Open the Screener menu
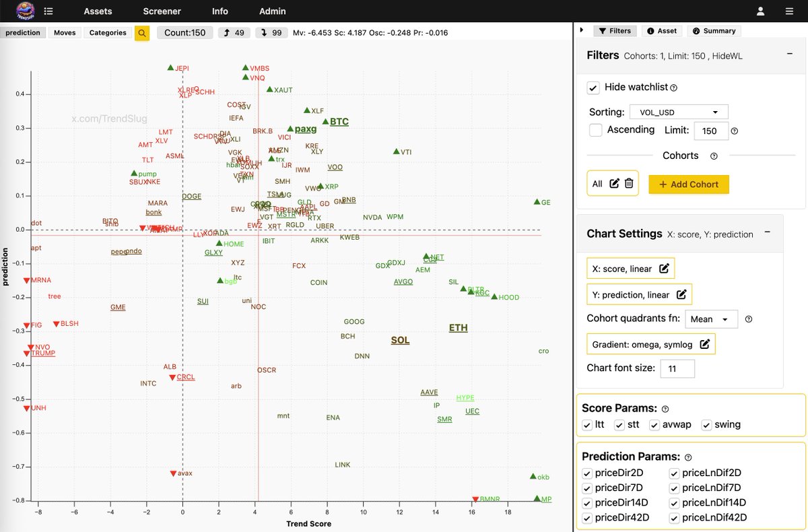The width and height of the screenshot is (808, 532). (162, 11)
